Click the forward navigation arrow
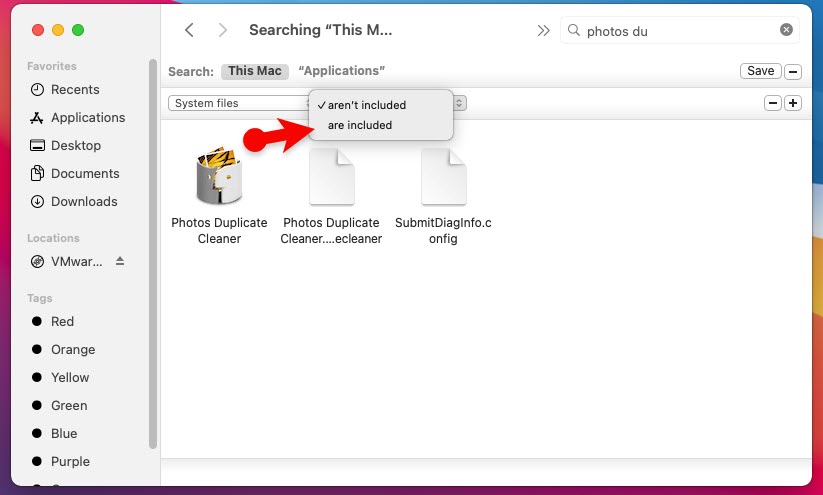Viewport: 823px width, 495px height. [x=222, y=30]
